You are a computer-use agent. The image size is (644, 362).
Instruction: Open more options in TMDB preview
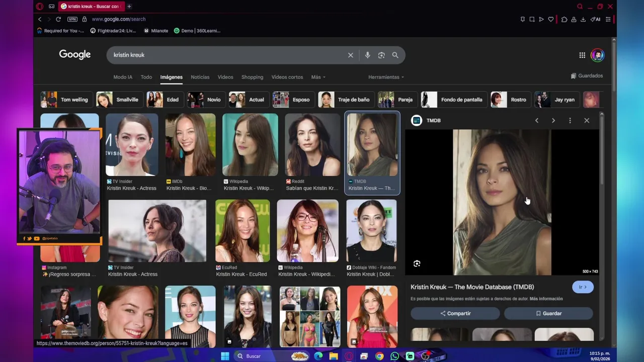570,121
